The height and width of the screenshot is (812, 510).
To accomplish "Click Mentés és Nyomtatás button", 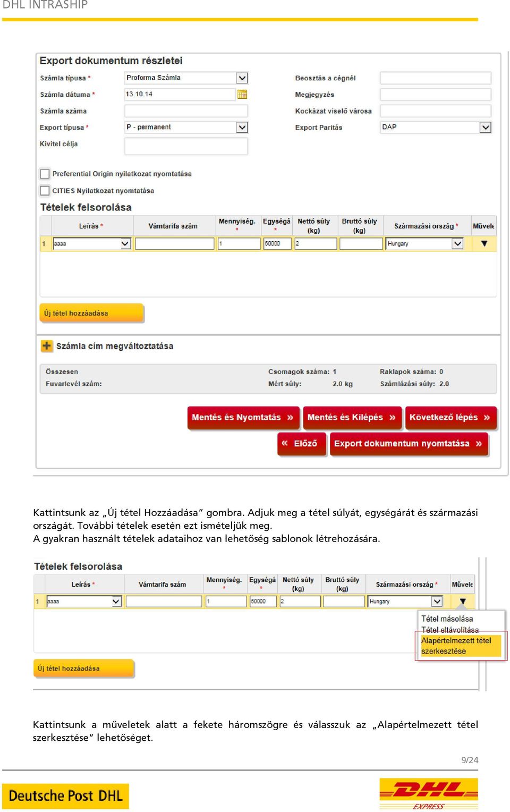I will tap(243, 418).
